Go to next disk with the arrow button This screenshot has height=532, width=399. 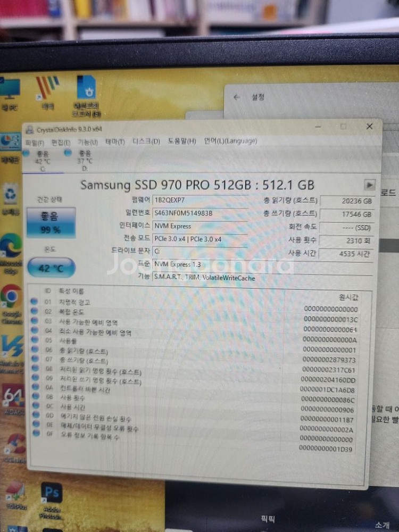(x=370, y=185)
